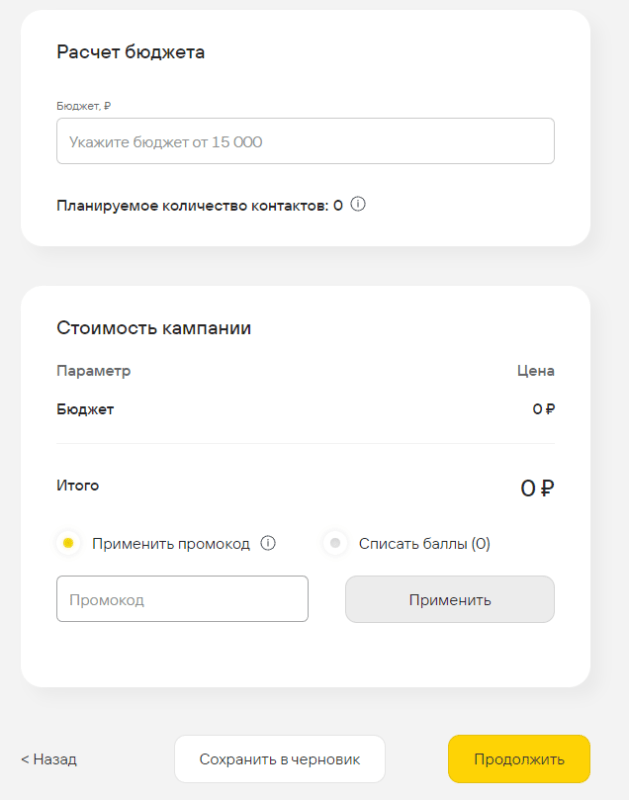629x800 pixels.
Task: Click the Планируемое количество контактов text
Action: click(199, 205)
